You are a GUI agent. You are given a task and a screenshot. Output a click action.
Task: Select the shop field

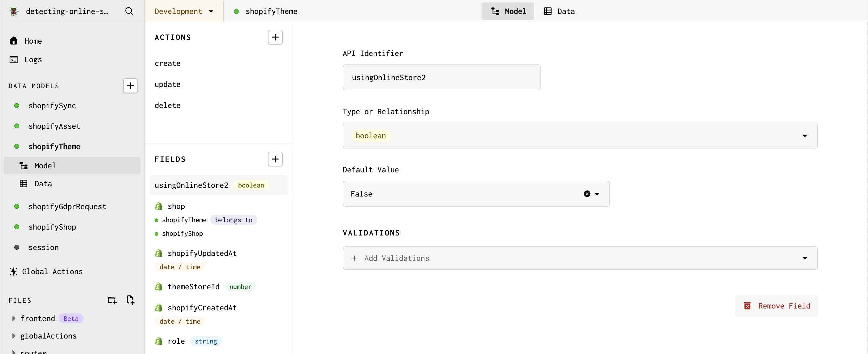point(176,206)
